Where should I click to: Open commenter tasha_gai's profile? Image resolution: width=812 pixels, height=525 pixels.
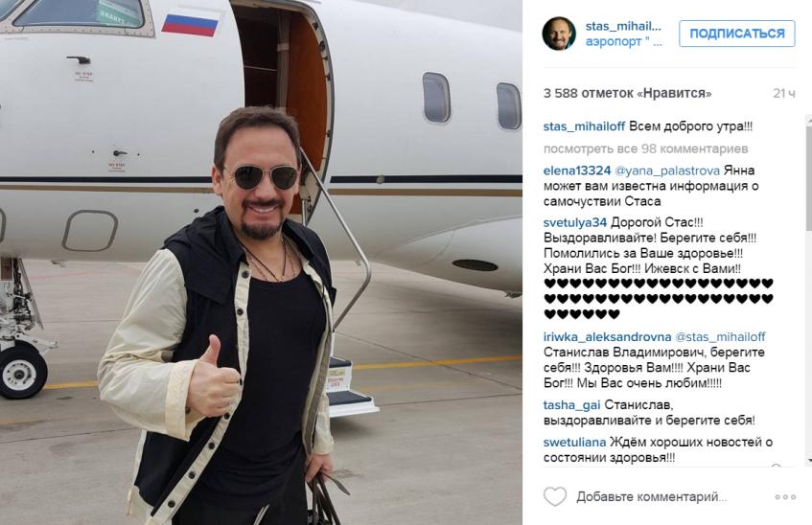point(572,405)
